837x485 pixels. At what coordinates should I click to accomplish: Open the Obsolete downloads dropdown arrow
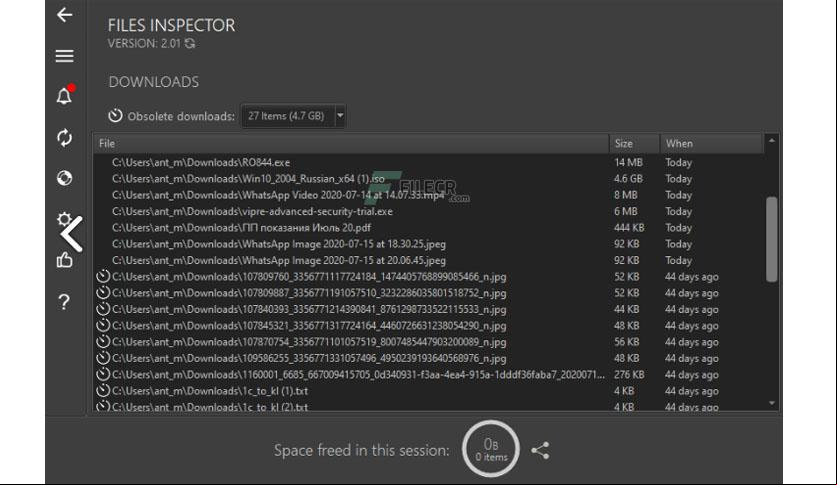click(340, 115)
